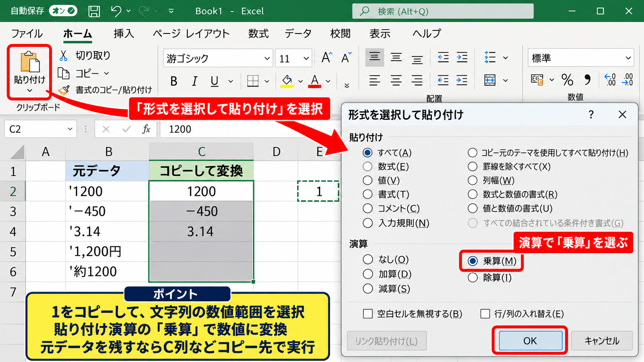
Task: Apply cell borders icon
Action: point(253,81)
